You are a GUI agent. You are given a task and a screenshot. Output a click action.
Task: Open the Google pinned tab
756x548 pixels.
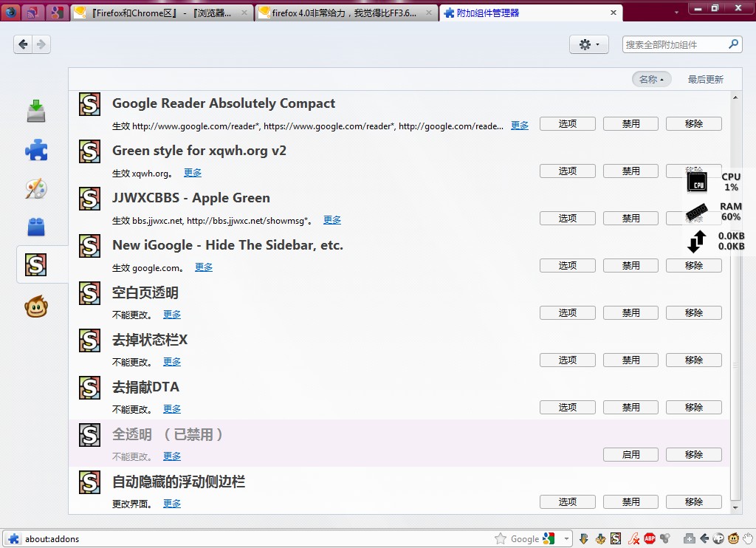coord(57,13)
